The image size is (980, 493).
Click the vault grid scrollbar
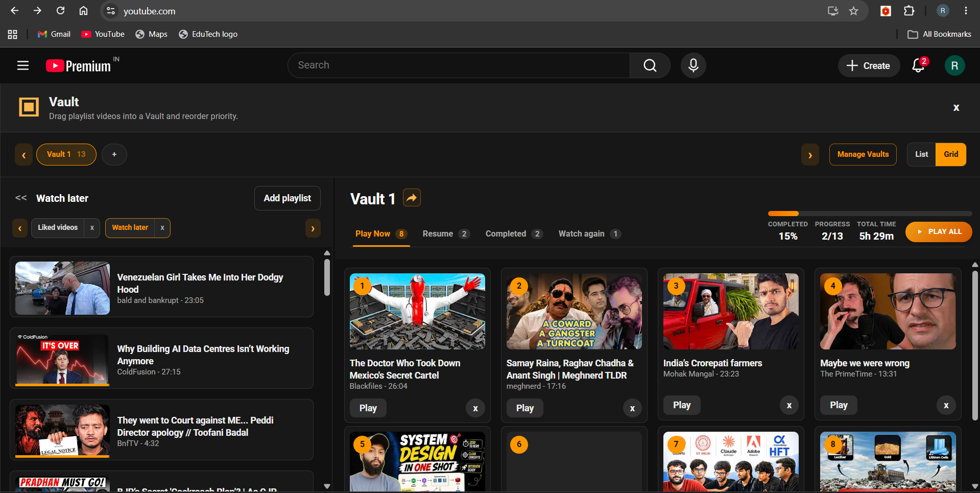pos(974,345)
